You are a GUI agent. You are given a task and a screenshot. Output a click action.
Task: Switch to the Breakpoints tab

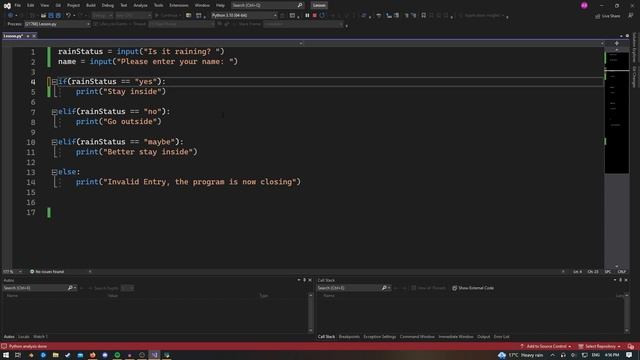(x=349, y=337)
